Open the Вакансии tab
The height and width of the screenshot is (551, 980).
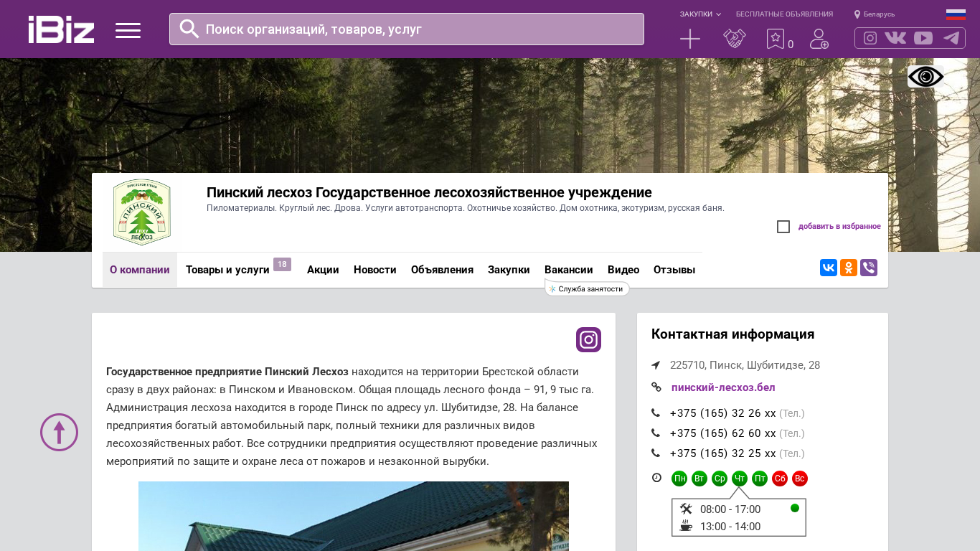pos(568,270)
